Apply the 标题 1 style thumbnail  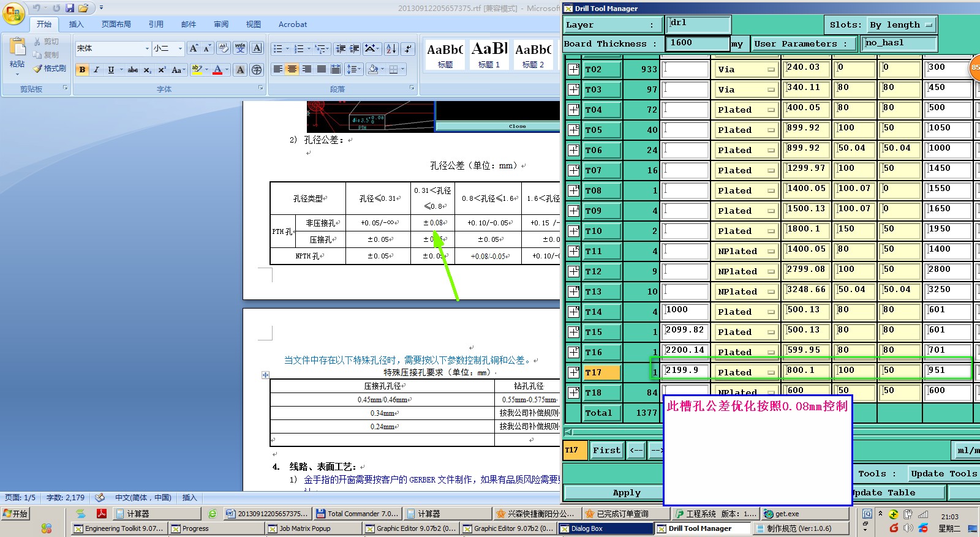click(489, 54)
